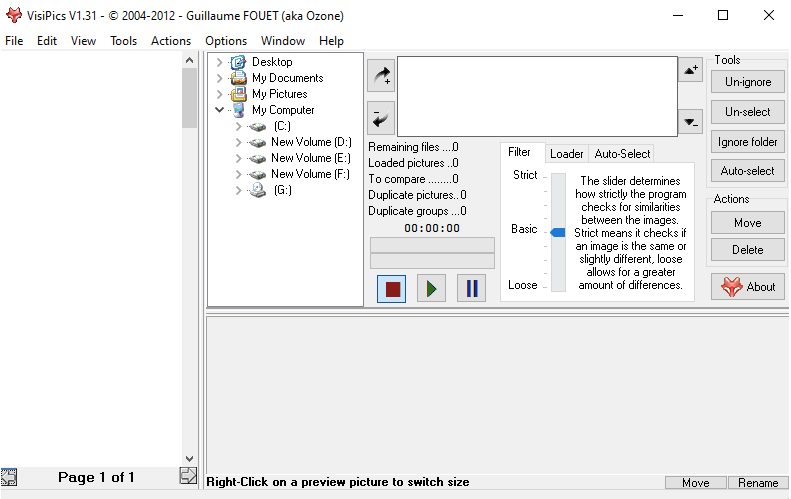
Task: Select the New Volume (D:) label
Action: pyautogui.click(x=311, y=142)
